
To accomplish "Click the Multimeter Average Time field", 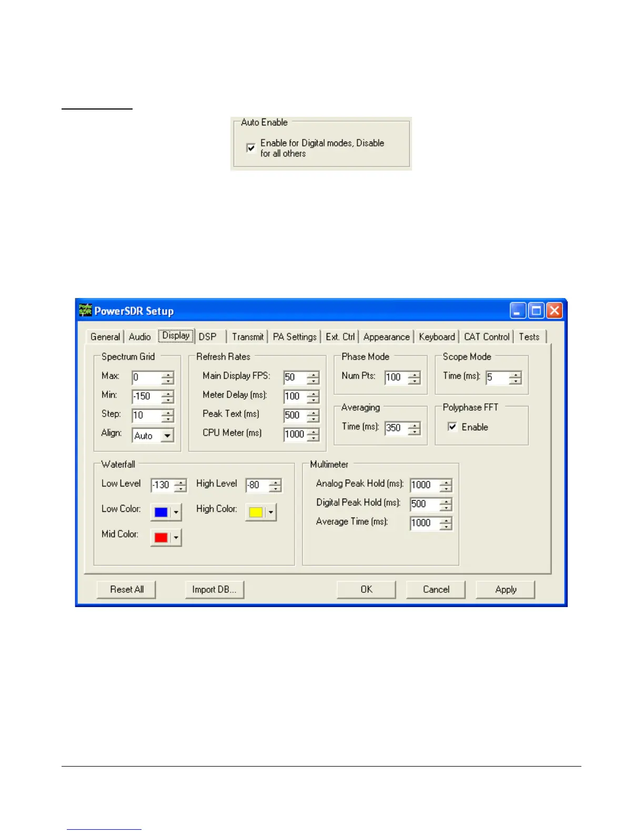I will 425,523.
